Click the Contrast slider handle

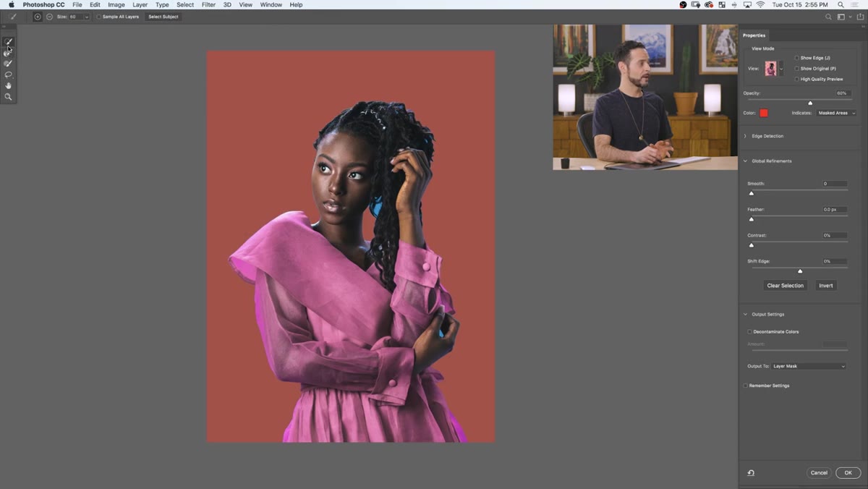point(752,245)
